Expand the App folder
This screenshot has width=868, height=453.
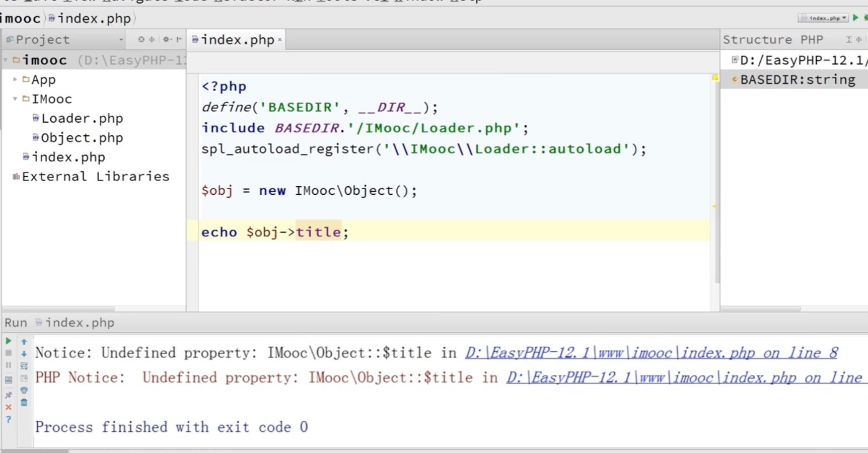15,80
